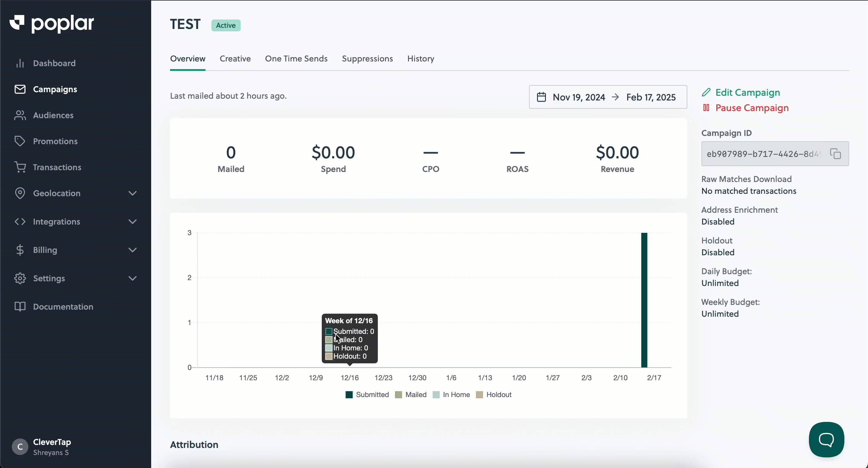This screenshot has height=468, width=868.
Task: Click the Attribution section heading
Action: pyautogui.click(x=194, y=444)
